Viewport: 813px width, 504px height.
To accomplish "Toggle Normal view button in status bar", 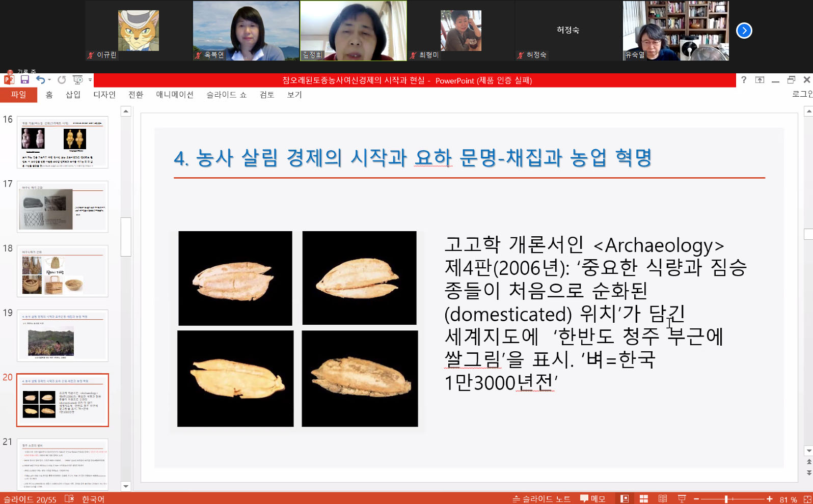I will (625, 499).
